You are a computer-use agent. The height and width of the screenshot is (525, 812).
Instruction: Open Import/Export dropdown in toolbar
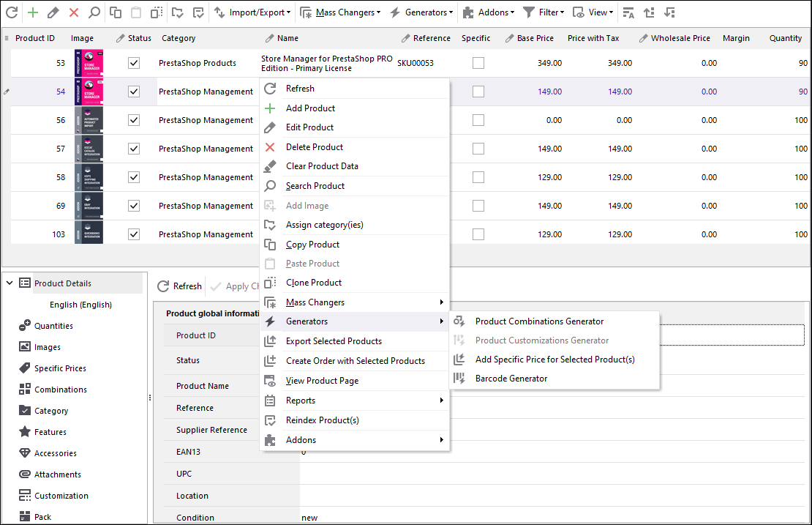point(252,12)
